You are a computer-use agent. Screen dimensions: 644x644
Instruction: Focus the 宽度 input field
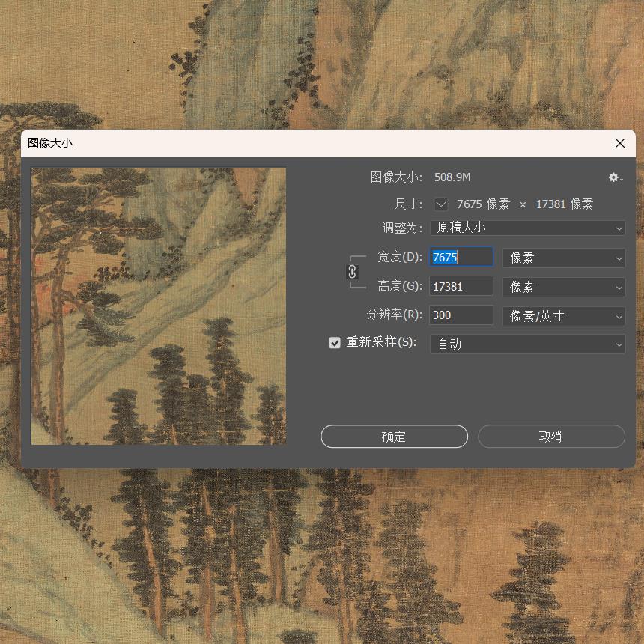coord(461,257)
